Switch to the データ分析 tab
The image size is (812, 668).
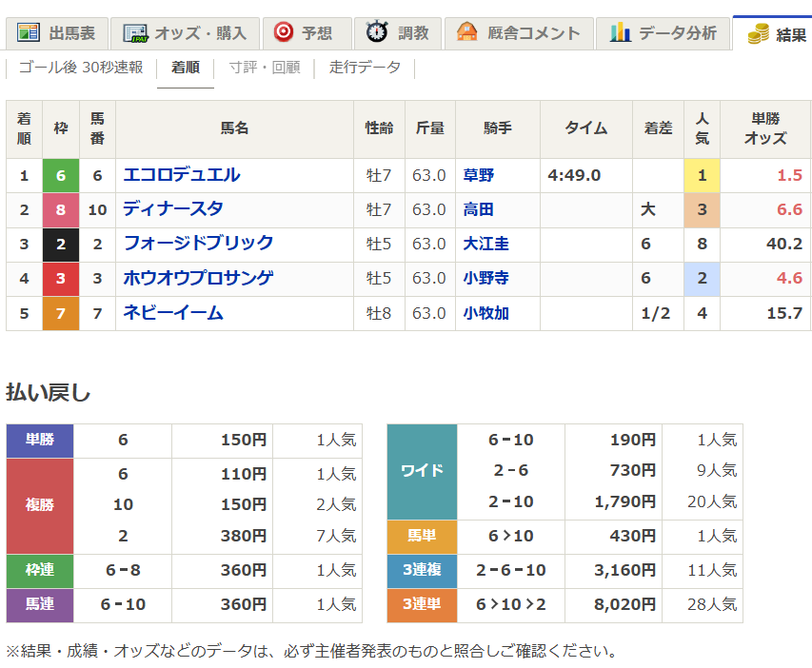tap(663, 33)
